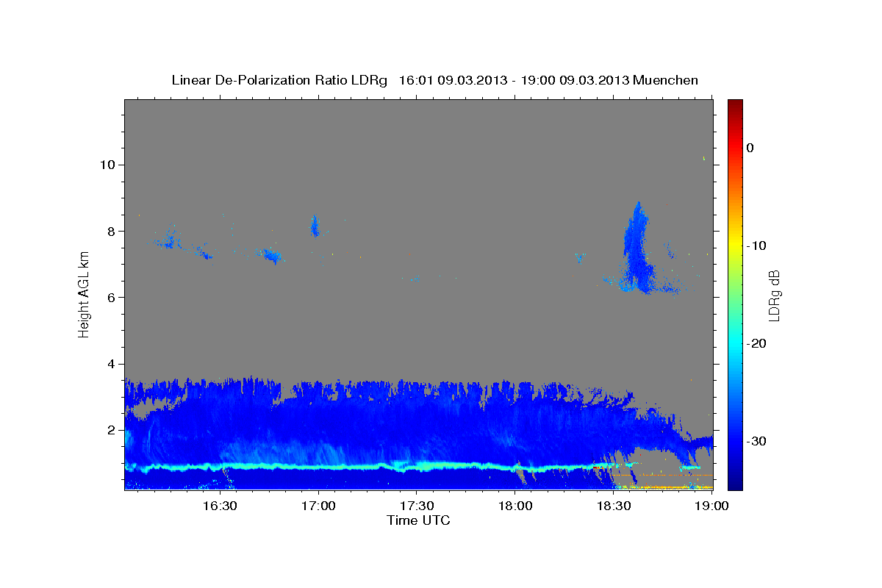Click the height tick label 8

[x=111, y=231]
